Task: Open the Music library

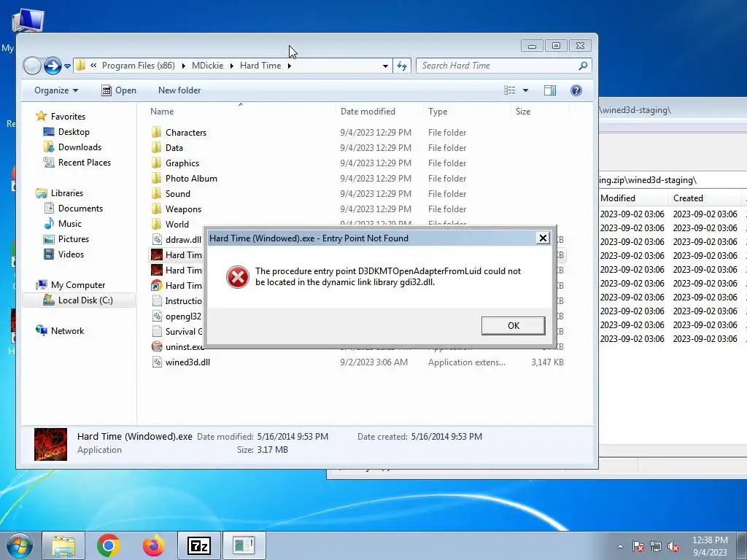Action: pyautogui.click(x=69, y=223)
